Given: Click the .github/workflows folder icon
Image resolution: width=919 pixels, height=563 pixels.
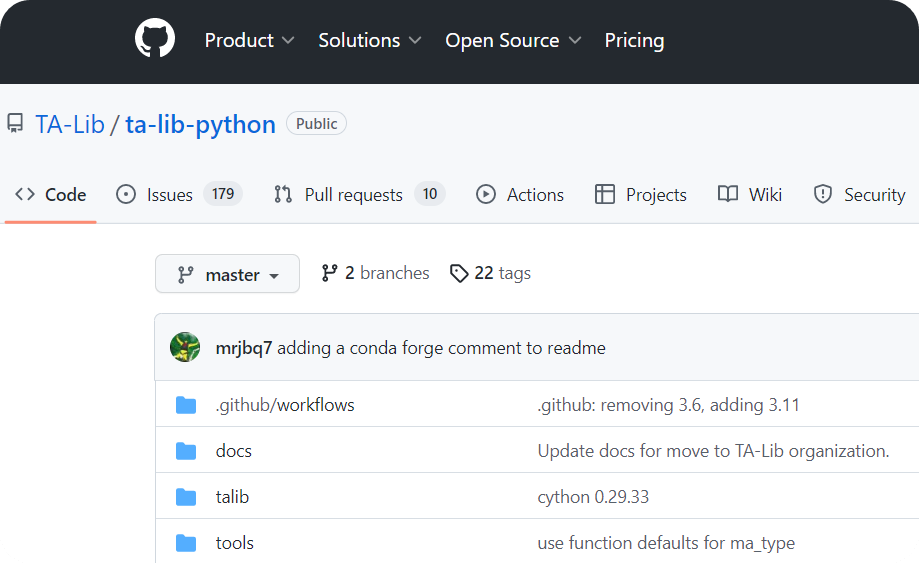Looking at the screenshot, I should 186,405.
